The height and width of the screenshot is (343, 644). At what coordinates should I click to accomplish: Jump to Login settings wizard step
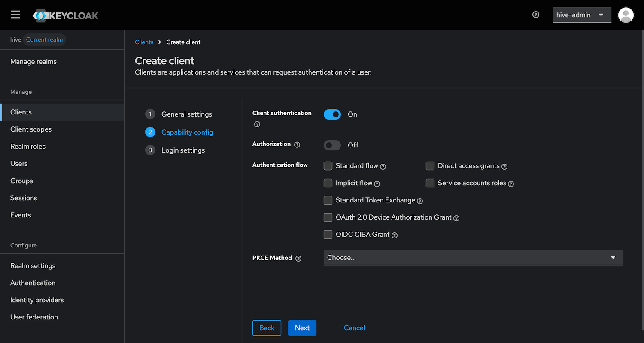(x=183, y=150)
